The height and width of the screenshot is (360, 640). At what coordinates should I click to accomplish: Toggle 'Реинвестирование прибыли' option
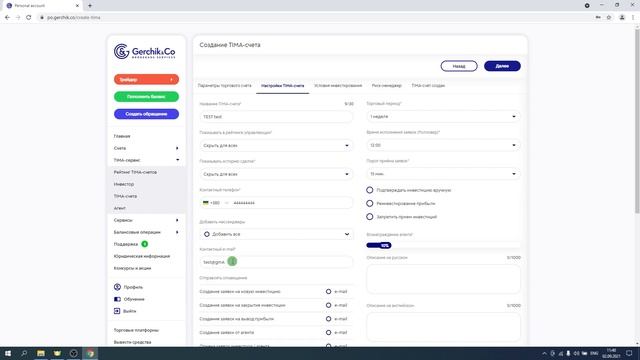(369, 203)
